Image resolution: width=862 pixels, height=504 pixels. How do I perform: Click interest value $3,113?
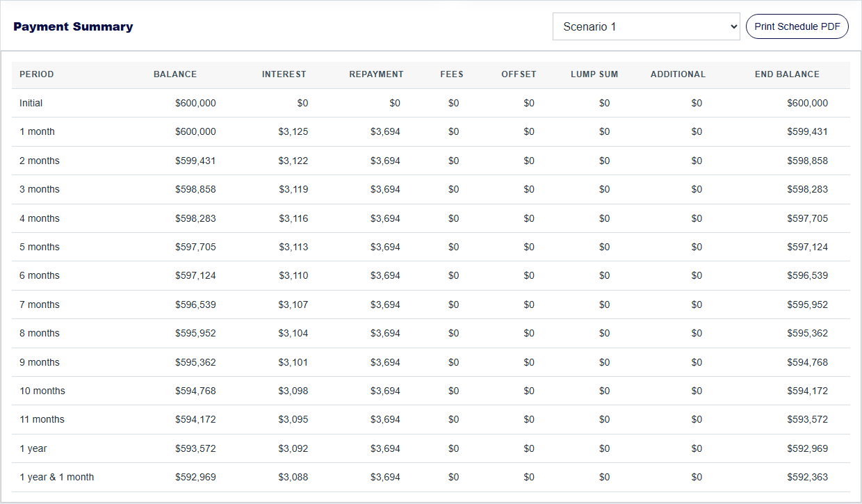click(x=293, y=247)
